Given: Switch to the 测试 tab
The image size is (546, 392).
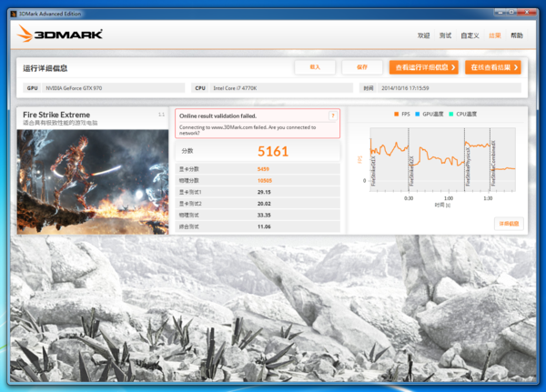Looking at the screenshot, I should tap(445, 35).
